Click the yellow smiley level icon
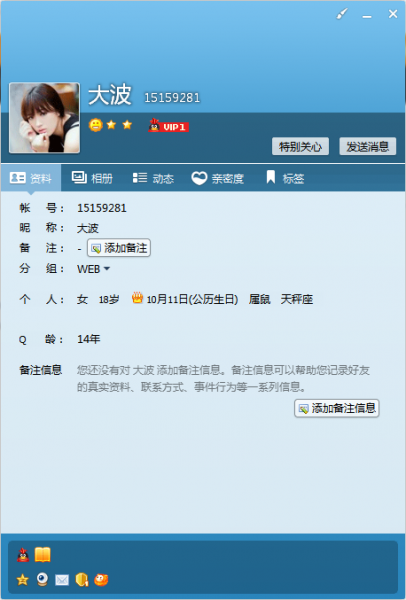 point(96,125)
